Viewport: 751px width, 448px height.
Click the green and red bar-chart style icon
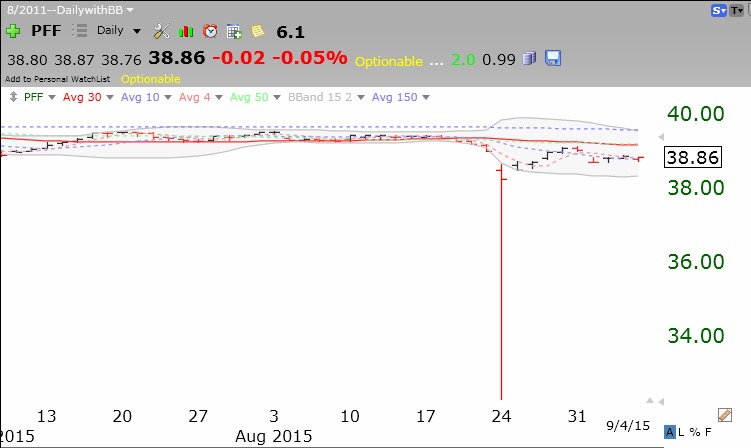pyautogui.click(x=186, y=32)
